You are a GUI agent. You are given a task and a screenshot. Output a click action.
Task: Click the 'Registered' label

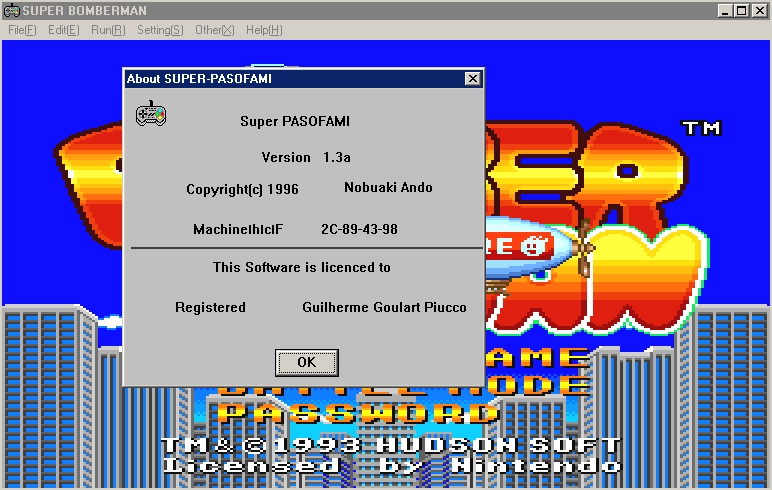tap(210, 307)
